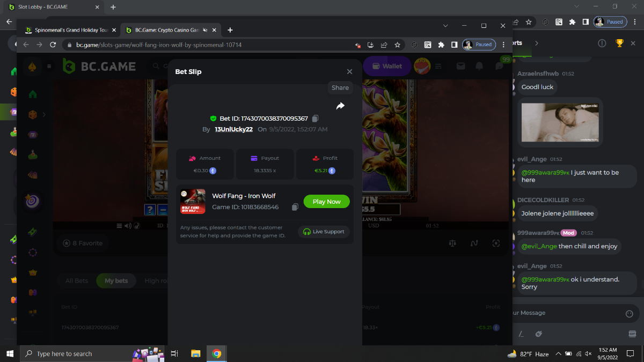Copy the Game ID number
This screenshot has width=644, height=362.
point(295,207)
